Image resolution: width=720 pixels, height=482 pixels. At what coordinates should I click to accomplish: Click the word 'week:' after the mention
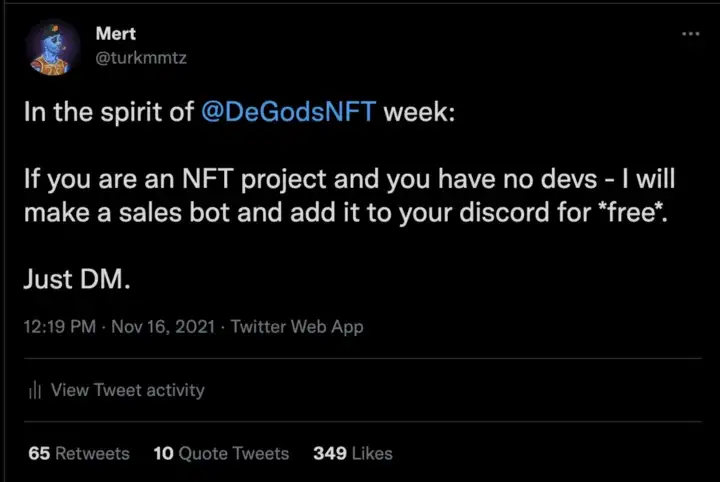[x=419, y=112]
